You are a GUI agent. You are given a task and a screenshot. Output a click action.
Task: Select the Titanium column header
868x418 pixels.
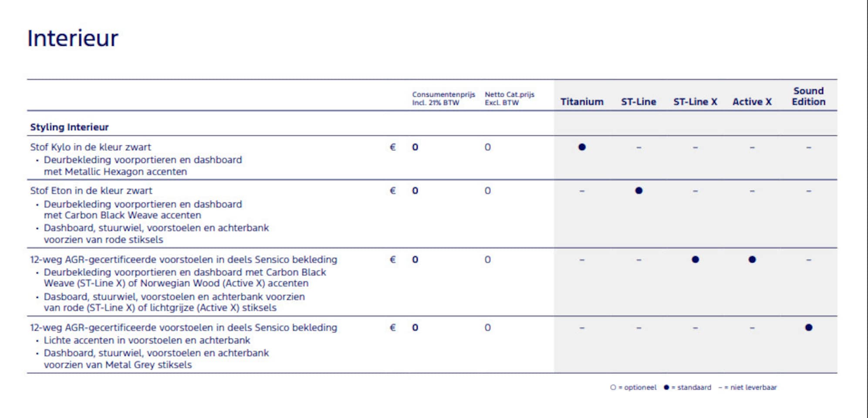pos(582,102)
